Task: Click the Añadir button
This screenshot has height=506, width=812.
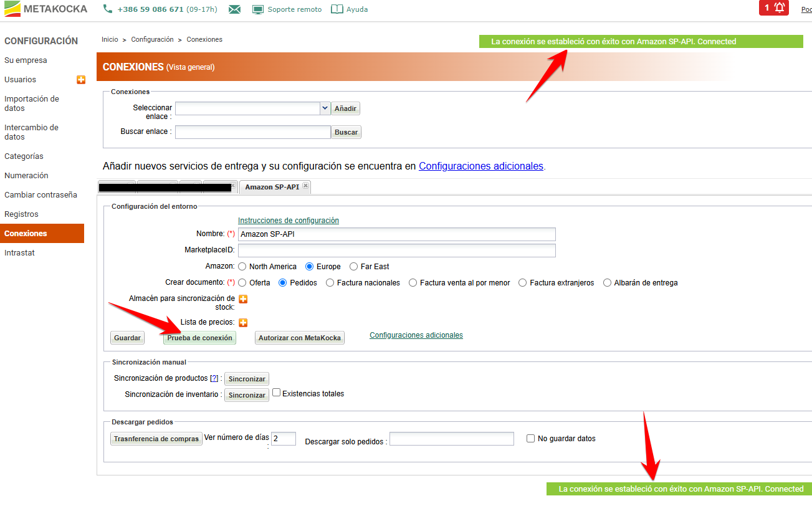Action: (345, 108)
